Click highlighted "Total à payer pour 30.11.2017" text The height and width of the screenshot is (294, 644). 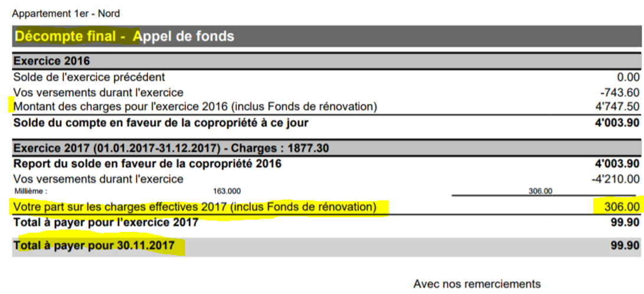pos(94,246)
